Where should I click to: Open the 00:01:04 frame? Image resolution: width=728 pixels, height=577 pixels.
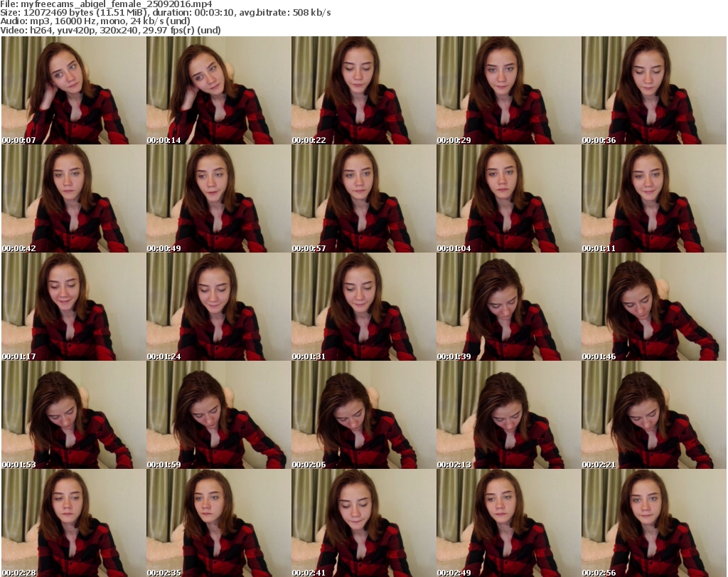tap(508, 198)
